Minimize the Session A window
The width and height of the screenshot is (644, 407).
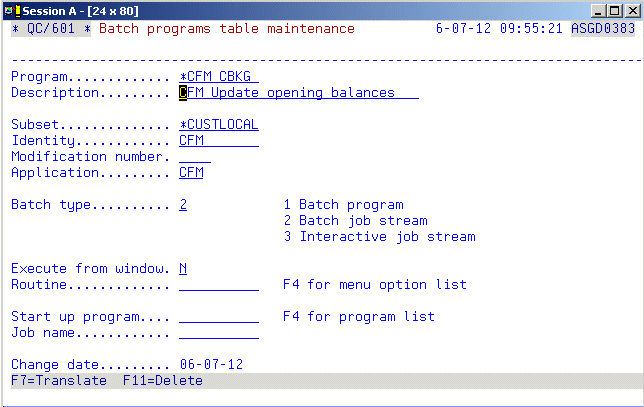point(598,10)
